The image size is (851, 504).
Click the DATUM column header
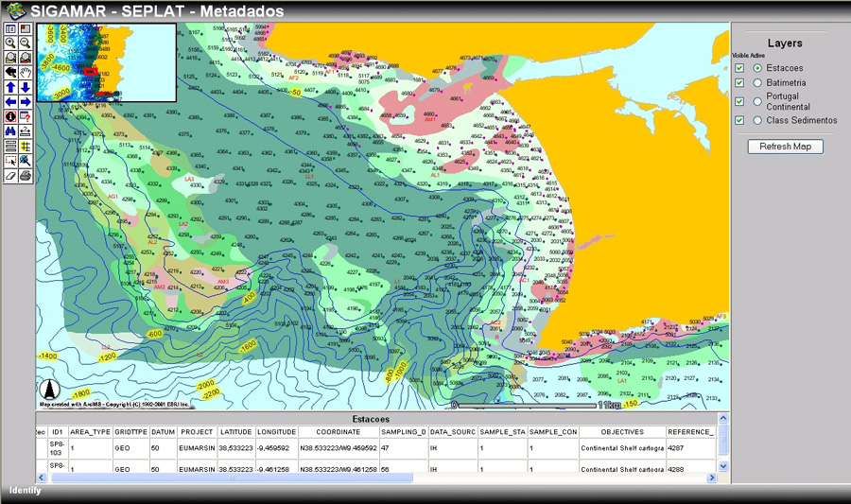point(163,432)
